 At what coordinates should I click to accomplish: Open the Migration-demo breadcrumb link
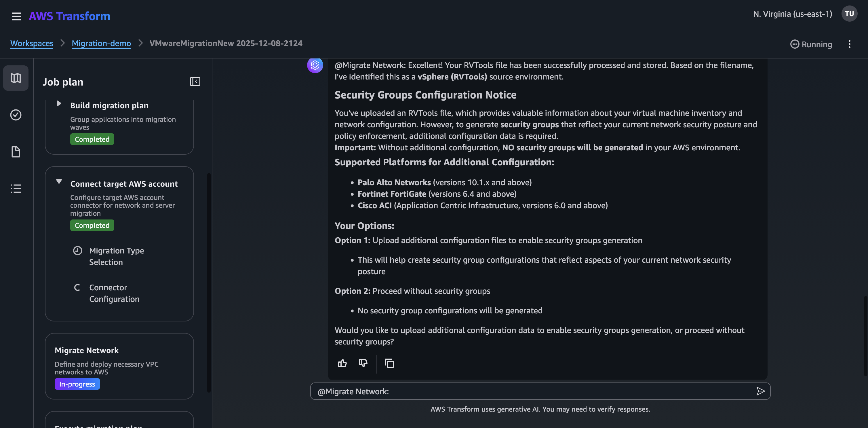tap(101, 43)
